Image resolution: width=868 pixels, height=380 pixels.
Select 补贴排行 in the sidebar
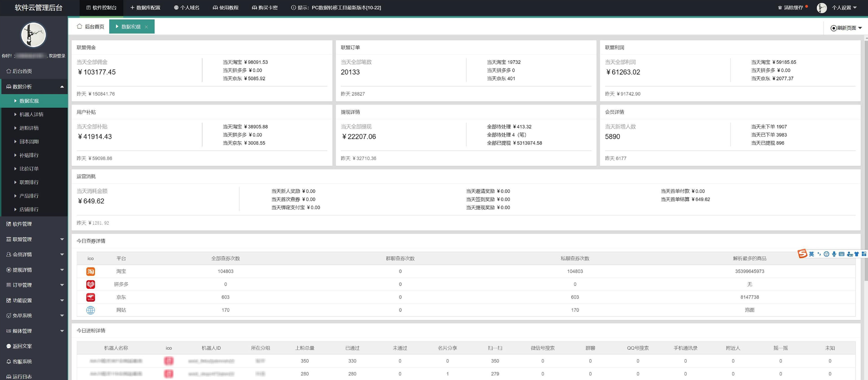pos(34,155)
